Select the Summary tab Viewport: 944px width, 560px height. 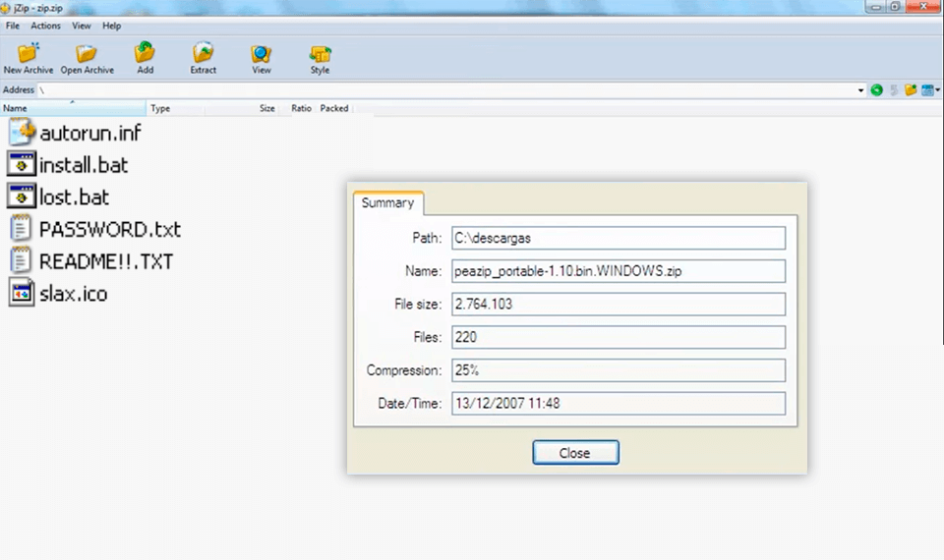[x=387, y=202]
